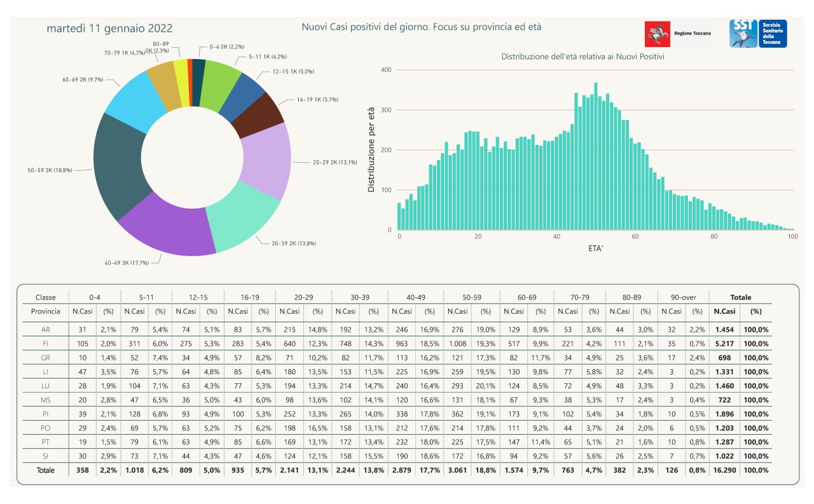Click the SST Servizio Sanitario logo
The image size is (814, 504).
point(758,34)
